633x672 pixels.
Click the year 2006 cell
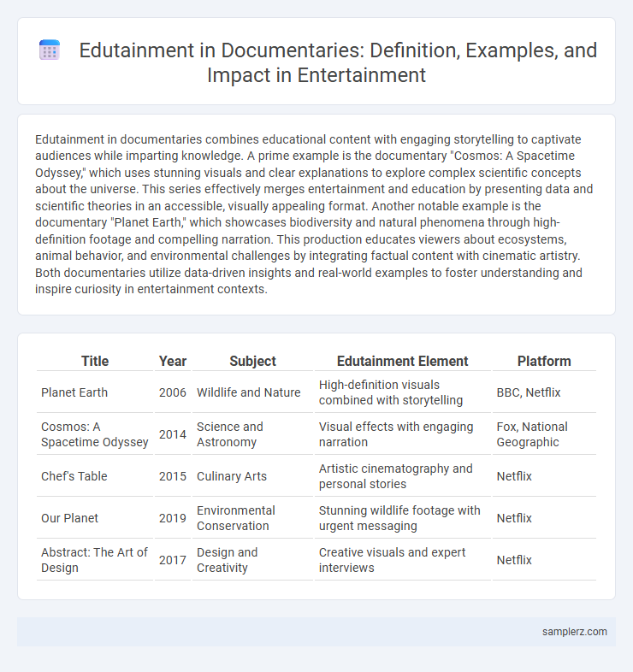(x=173, y=392)
